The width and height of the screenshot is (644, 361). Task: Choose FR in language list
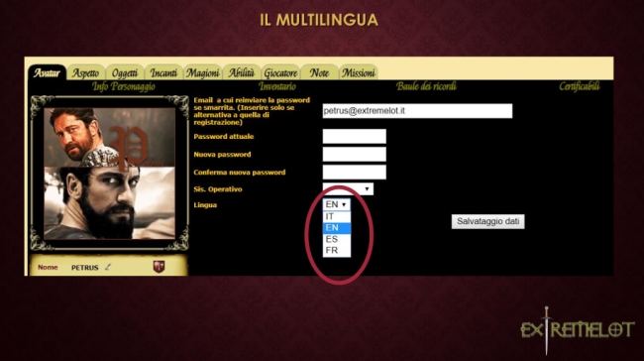(337, 250)
